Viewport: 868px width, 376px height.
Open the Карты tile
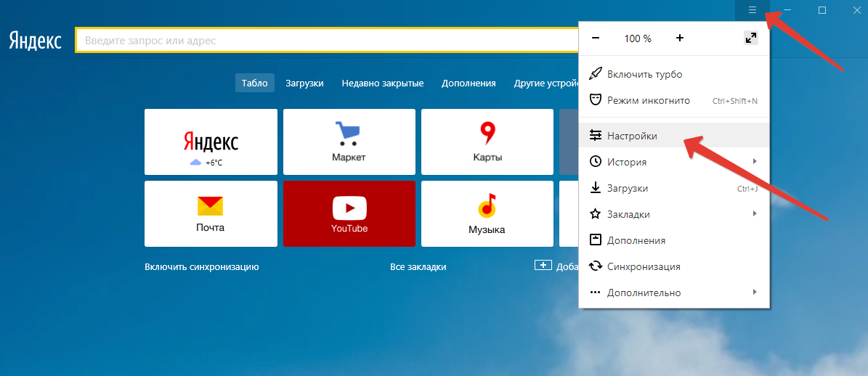[x=487, y=142]
